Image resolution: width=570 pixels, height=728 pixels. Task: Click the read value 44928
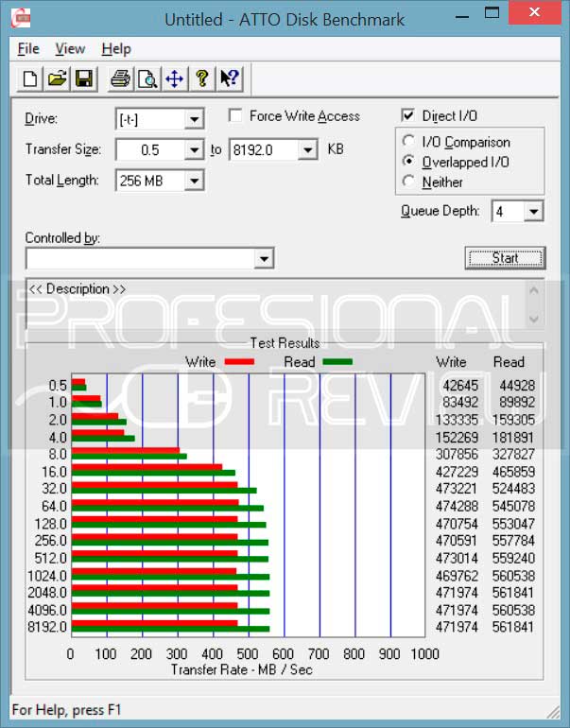tap(517, 386)
